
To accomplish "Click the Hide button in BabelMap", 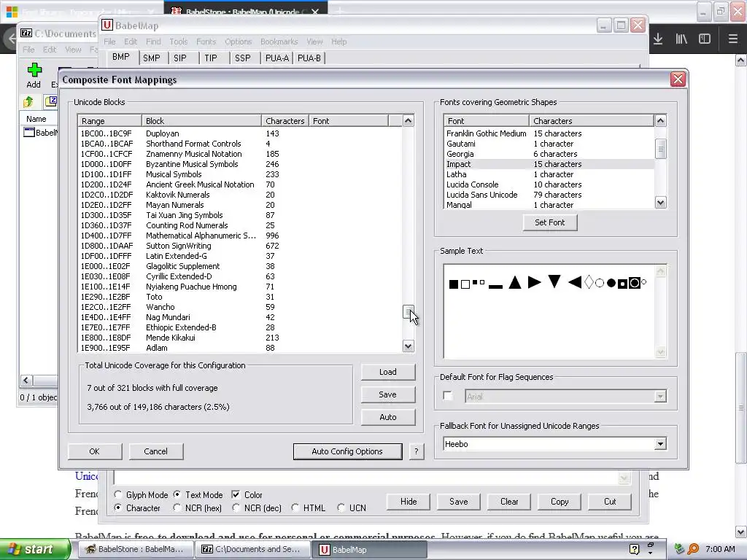I will (x=409, y=502).
